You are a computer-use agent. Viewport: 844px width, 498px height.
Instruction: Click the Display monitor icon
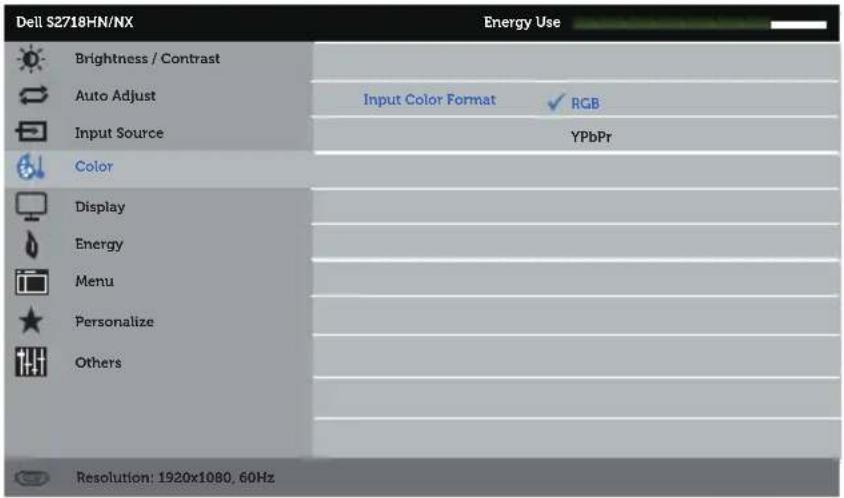(31, 206)
